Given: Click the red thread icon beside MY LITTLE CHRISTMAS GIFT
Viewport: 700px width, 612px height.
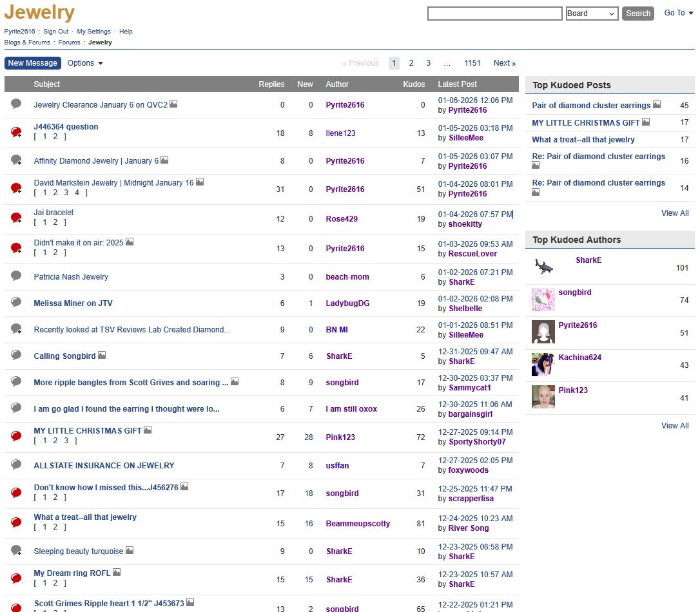Looking at the screenshot, I should pyautogui.click(x=16, y=436).
